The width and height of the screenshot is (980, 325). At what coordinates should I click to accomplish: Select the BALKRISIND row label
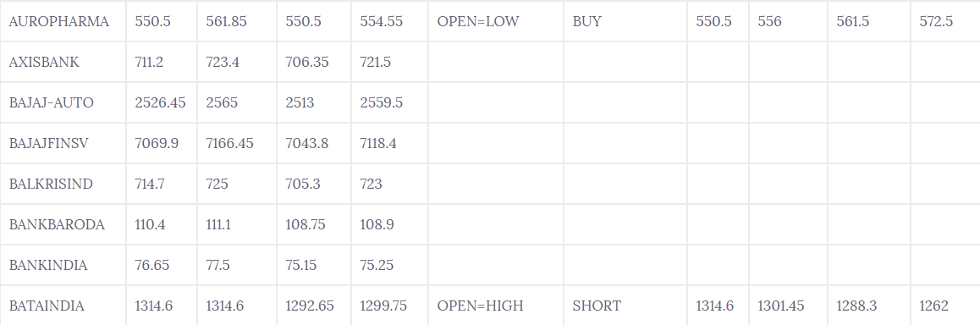pos(63,184)
